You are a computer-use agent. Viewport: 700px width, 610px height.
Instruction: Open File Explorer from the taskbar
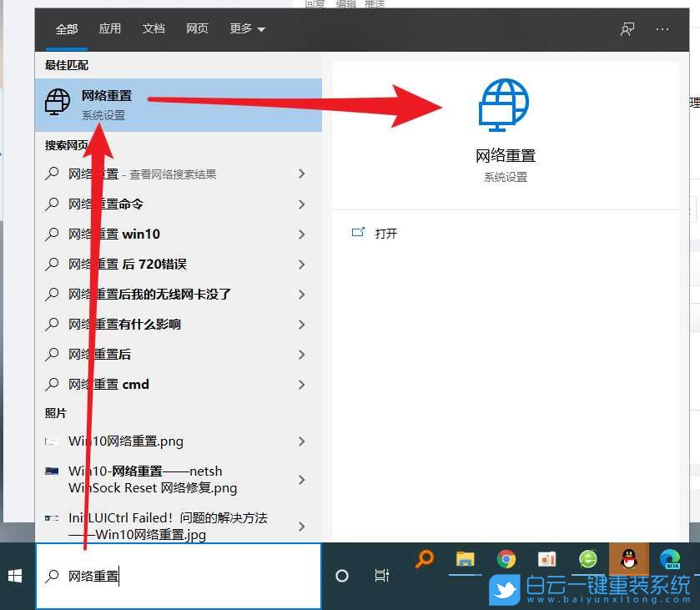click(465, 559)
